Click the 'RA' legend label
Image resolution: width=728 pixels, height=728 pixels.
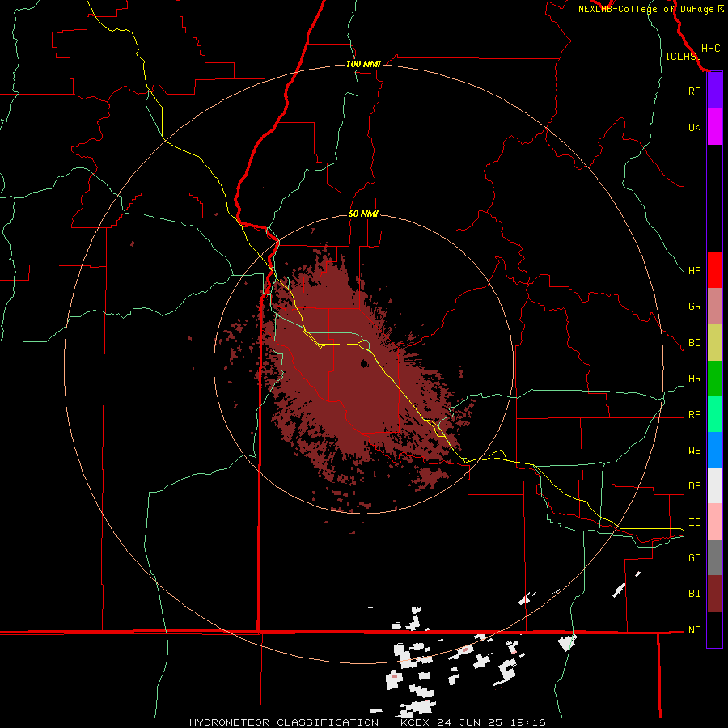pyautogui.click(x=694, y=415)
